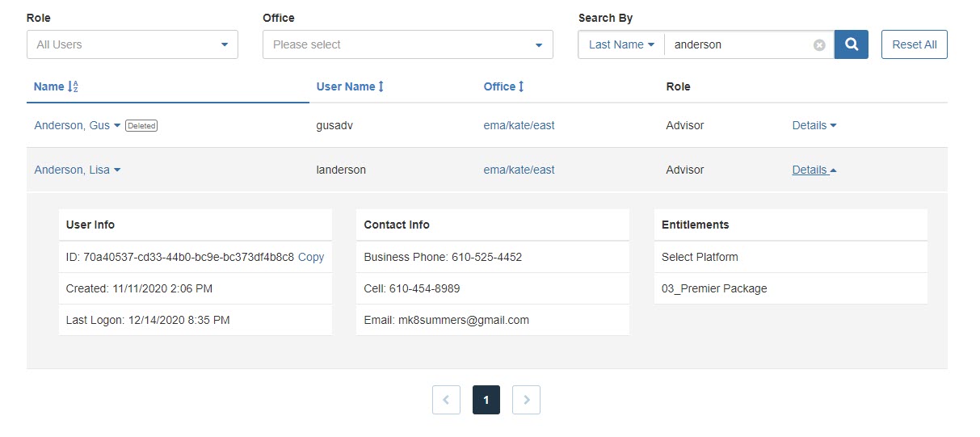Open ema/kate/east office link for landerson

point(519,170)
